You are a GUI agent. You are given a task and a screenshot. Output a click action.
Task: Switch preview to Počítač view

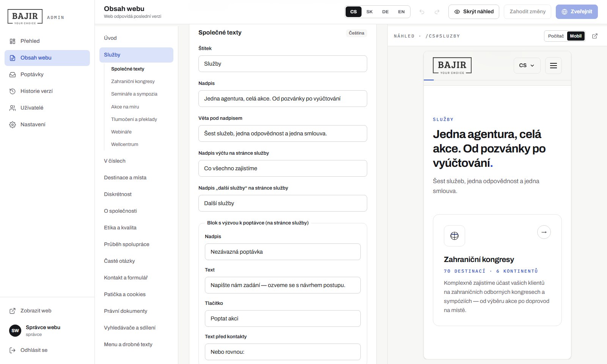tap(556, 36)
